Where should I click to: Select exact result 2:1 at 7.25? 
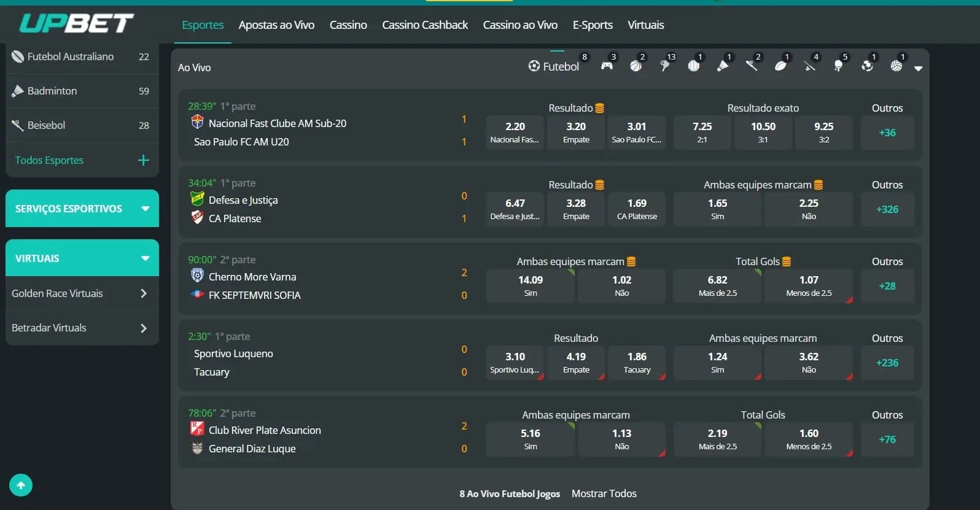click(702, 133)
